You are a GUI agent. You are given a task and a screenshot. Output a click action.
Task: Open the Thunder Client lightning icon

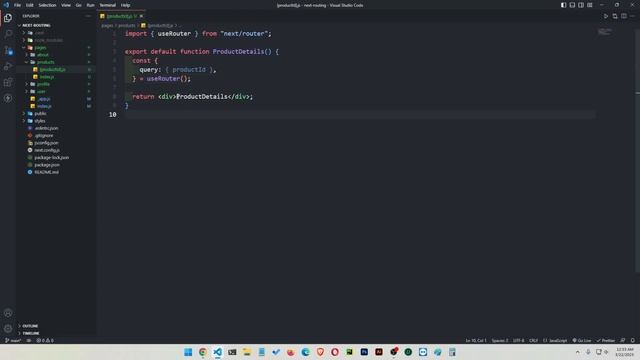[8, 98]
